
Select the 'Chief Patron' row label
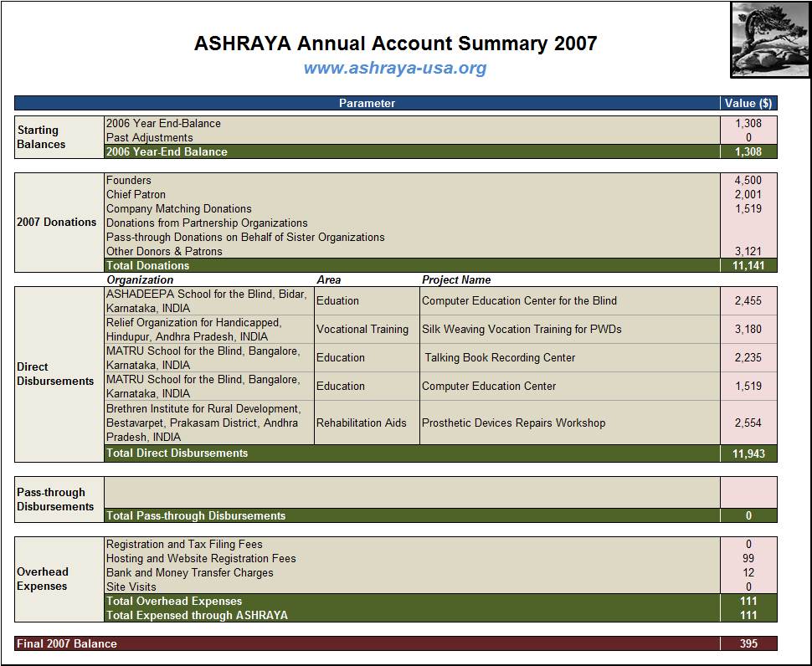tap(136, 195)
